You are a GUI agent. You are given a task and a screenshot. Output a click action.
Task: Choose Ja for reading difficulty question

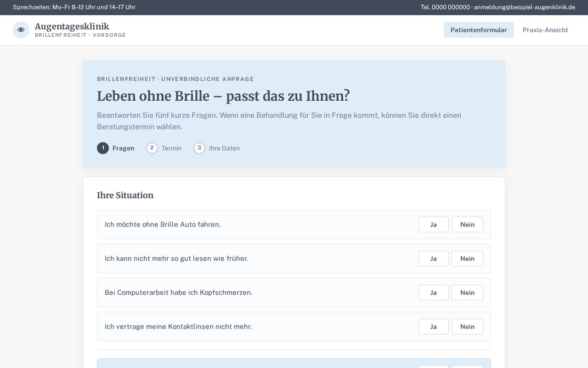pos(434,259)
